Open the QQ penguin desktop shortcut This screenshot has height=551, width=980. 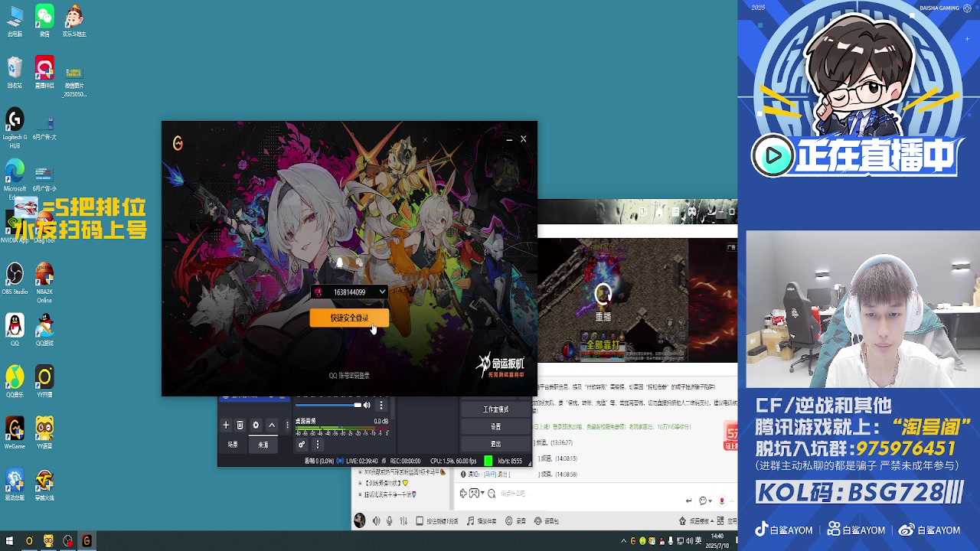pos(15,330)
